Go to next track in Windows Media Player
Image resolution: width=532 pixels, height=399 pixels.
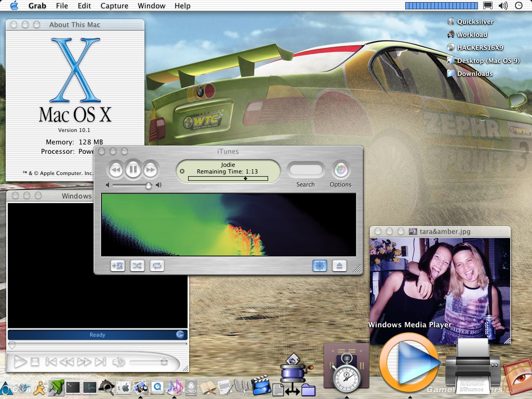coord(100,362)
